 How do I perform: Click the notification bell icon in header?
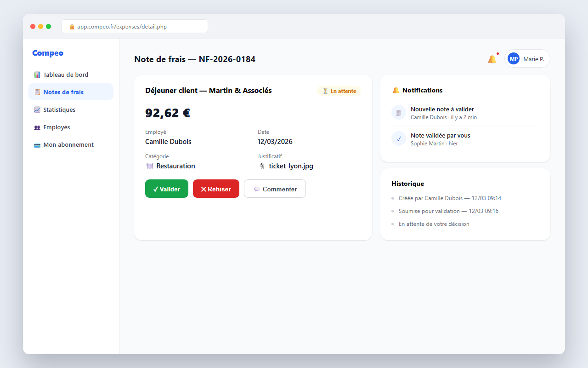pyautogui.click(x=492, y=59)
